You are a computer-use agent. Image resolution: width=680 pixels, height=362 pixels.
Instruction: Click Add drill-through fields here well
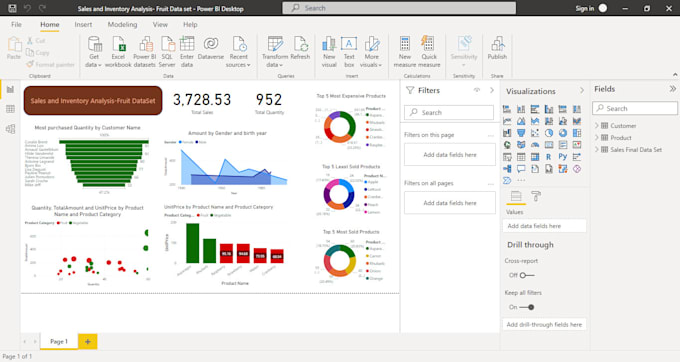click(x=544, y=324)
